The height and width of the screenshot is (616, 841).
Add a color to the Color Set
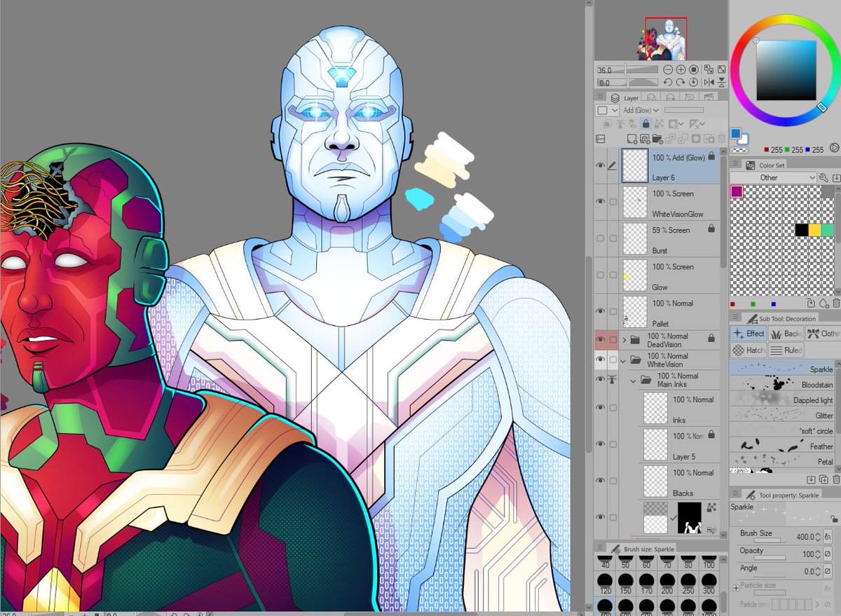824,303
